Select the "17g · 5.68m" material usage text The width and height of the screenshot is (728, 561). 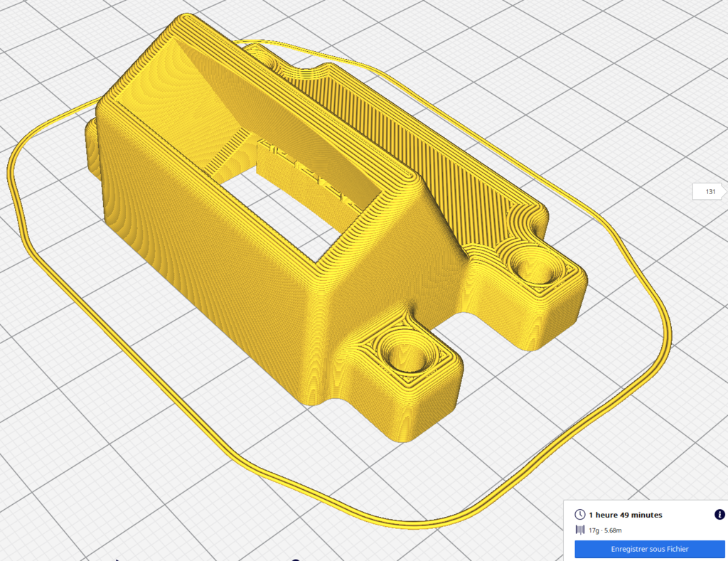[605, 530]
